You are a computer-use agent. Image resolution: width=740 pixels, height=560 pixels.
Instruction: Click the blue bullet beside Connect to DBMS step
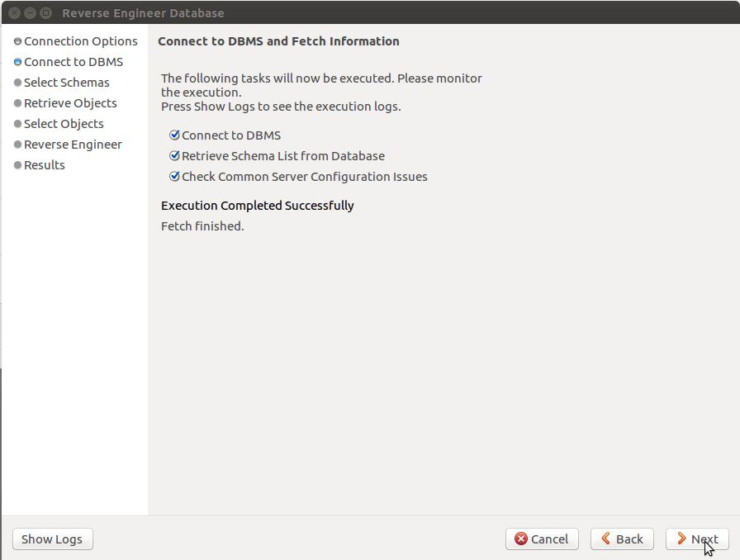click(x=17, y=62)
